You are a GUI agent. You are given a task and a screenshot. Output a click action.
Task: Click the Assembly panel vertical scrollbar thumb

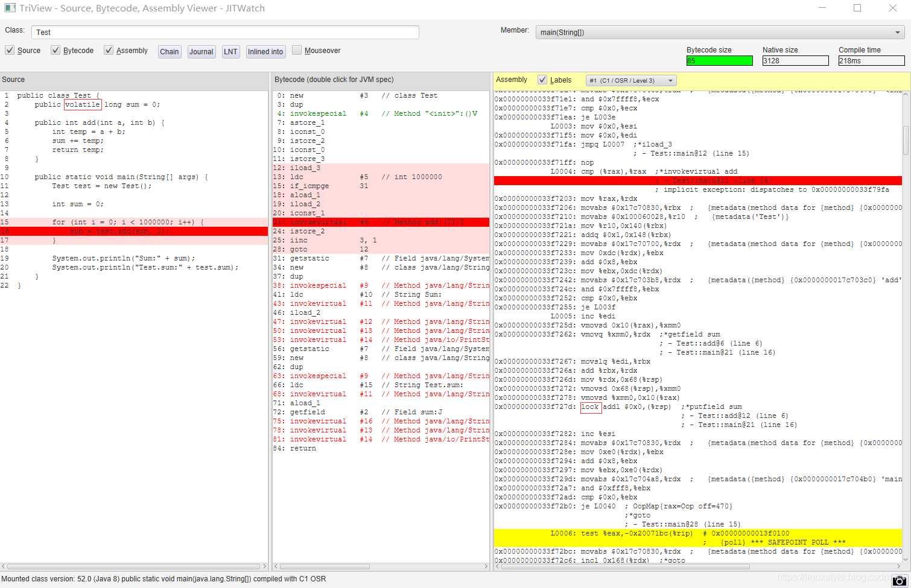(906, 141)
